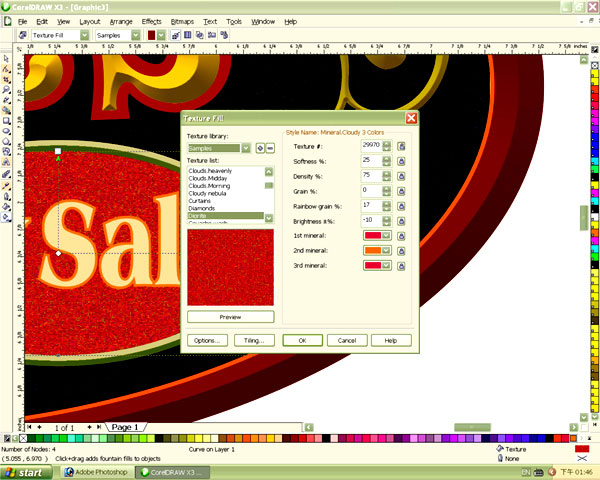Viewport: 600px width, 480px height.
Task: Click the Tiling... button
Action: tap(254, 340)
